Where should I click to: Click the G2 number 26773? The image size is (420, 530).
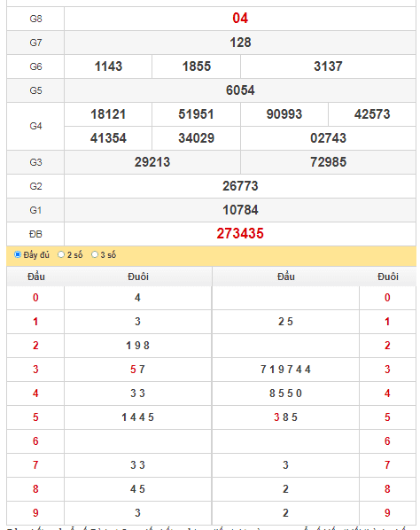coord(240,187)
